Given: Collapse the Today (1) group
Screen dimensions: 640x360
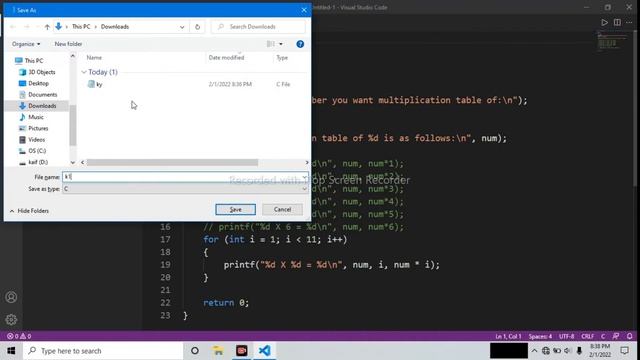Looking at the screenshot, I should click(84, 72).
